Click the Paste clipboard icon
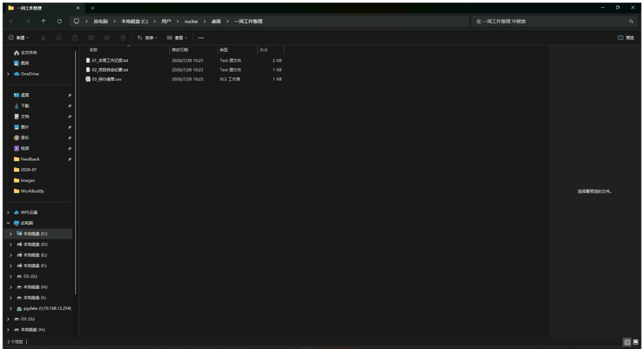Image resolution: width=644 pixels, height=349 pixels. [x=75, y=38]
